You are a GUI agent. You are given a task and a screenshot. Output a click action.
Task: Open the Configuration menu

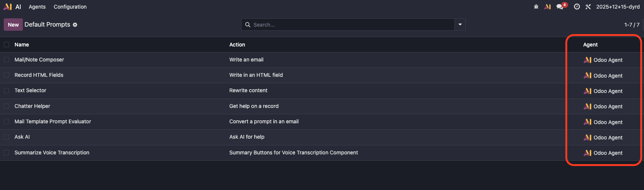tap(70, 7)
